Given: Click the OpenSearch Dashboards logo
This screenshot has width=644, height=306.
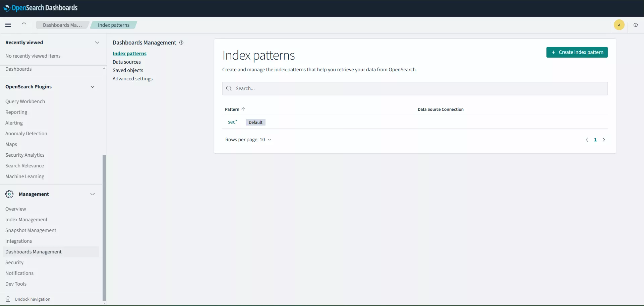Looking at the screenshot, I should (x=41, y=8).
